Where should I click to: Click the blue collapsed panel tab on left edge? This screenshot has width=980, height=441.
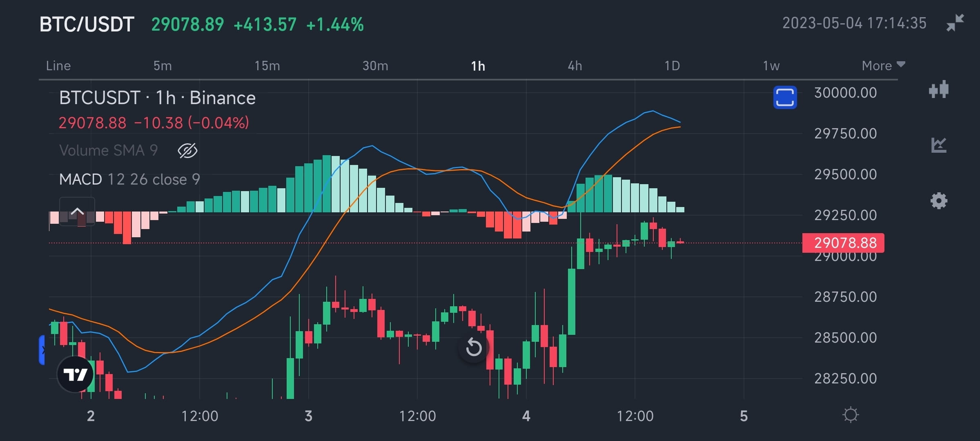pyautogui.click(x=42, y=349)
